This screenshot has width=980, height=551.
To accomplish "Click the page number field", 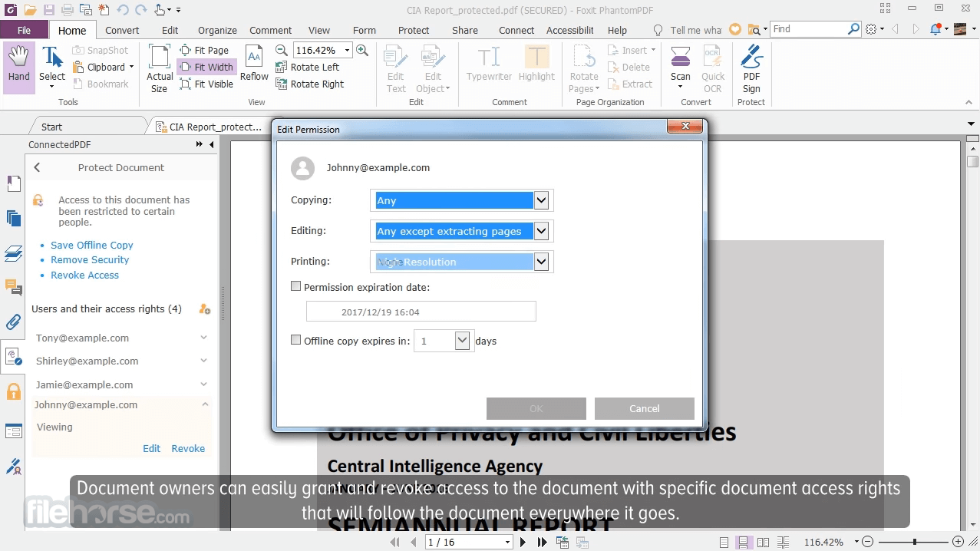I will (x=470, y=542).
